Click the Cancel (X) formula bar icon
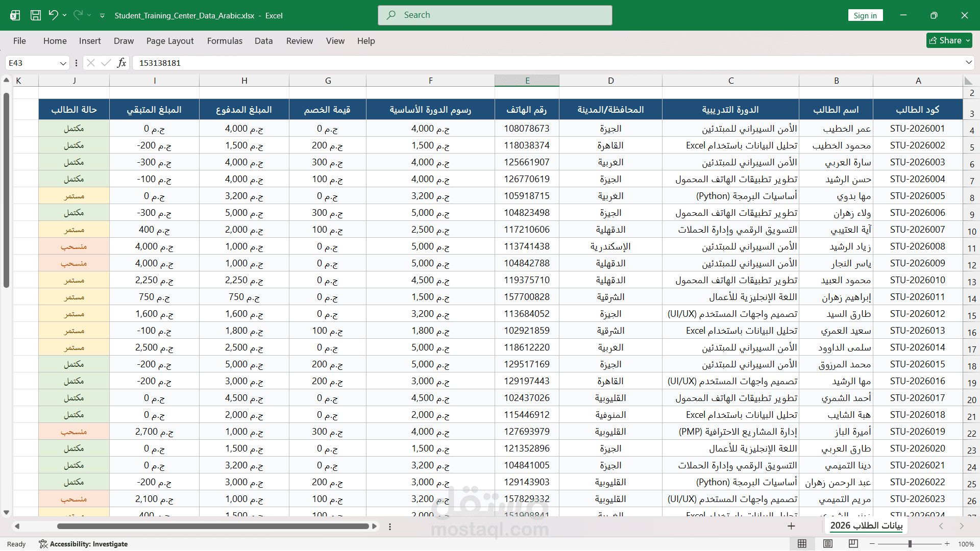980x551 pixels. coord(91,63)
